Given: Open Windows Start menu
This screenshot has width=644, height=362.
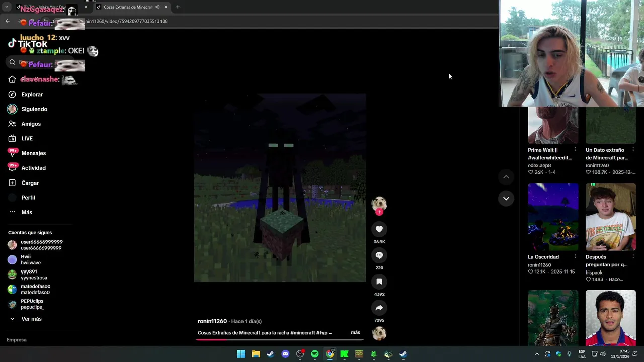Looking at the screenshot, I should pyautogui.click(x=241, y=354).
